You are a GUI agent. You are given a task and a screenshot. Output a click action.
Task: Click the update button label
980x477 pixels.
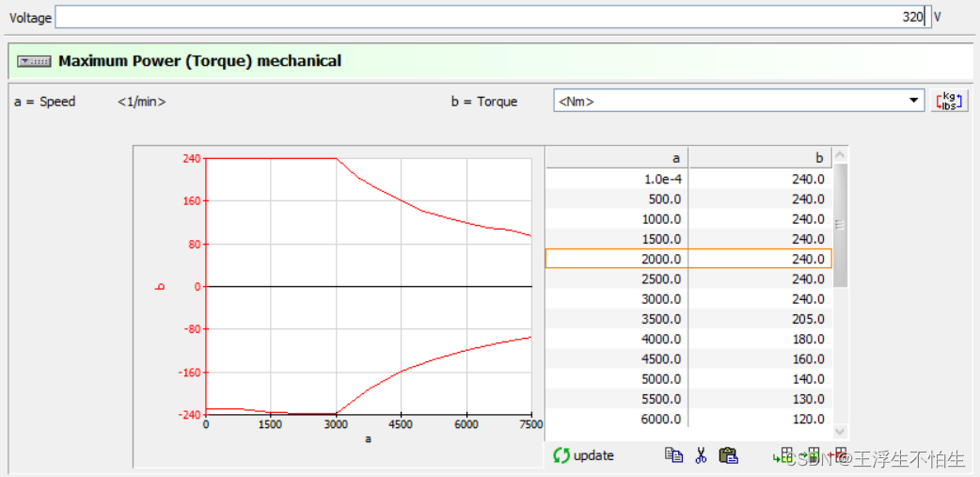(593, 455)
